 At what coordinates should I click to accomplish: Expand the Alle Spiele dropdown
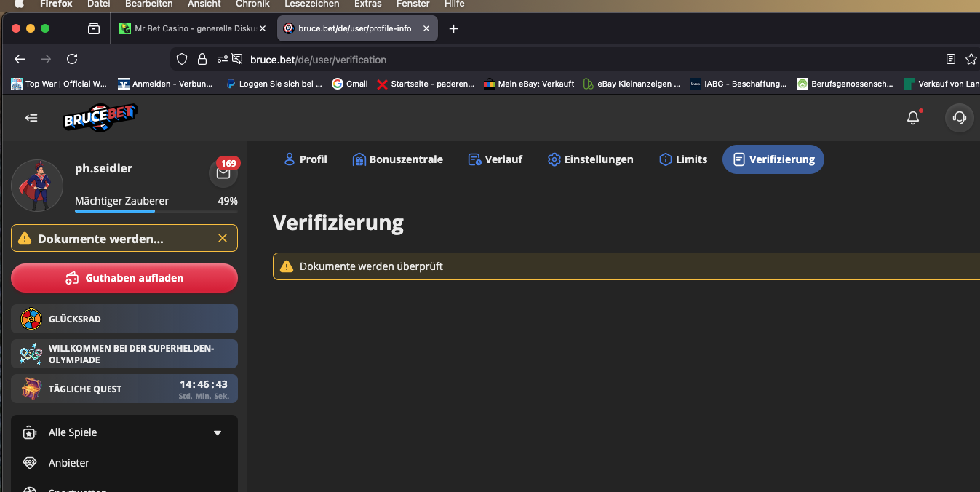(217, 433)
